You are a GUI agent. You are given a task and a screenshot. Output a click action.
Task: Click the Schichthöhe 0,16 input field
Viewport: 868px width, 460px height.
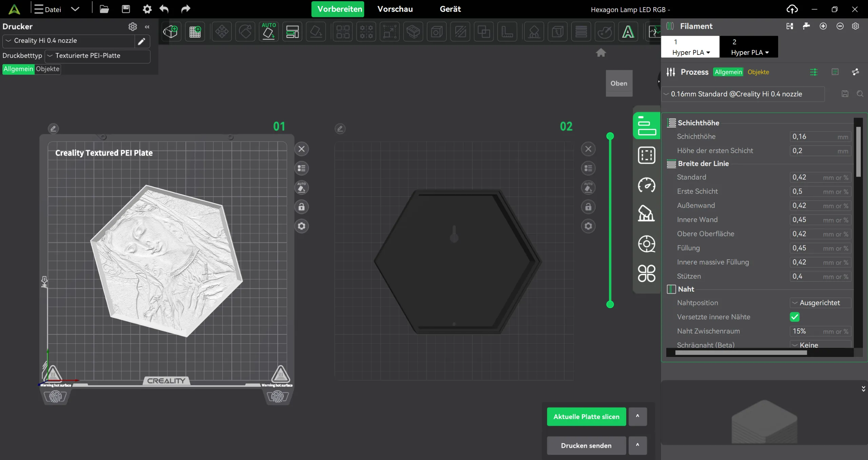[820, 137]
